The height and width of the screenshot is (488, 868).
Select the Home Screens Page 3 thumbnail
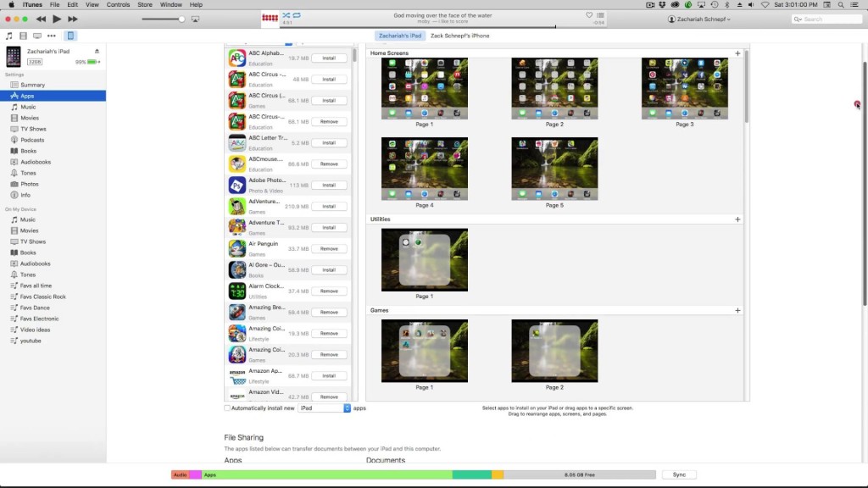click(x=684, y=89)
